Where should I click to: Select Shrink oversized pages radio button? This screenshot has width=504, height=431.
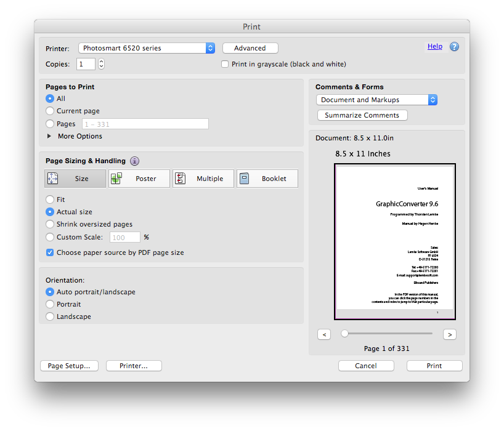click(x=50, y=224)
